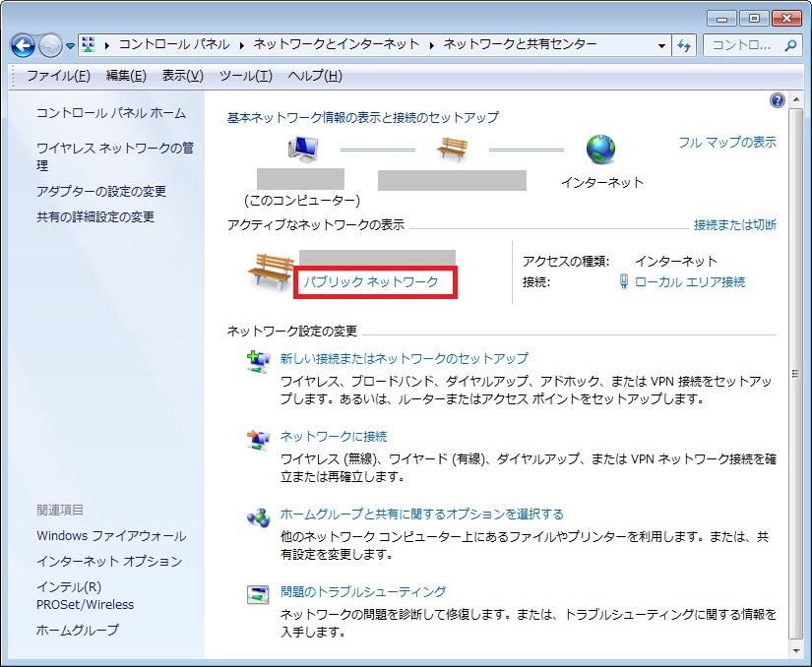Click the troubleshooting icon
812x667 pixels.
click(258, 594)
